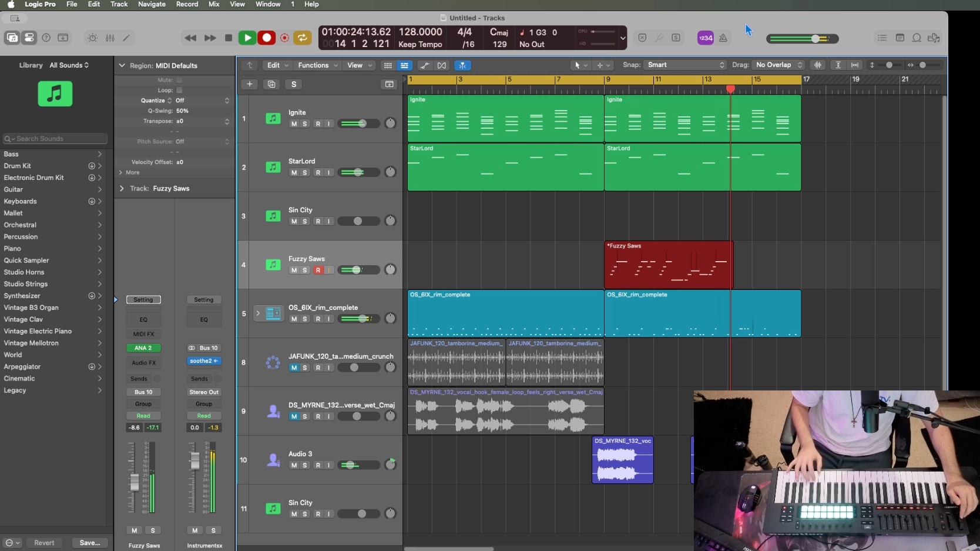Unmute the JAFUNK_120 tamborine track

[x=294, y=368]
